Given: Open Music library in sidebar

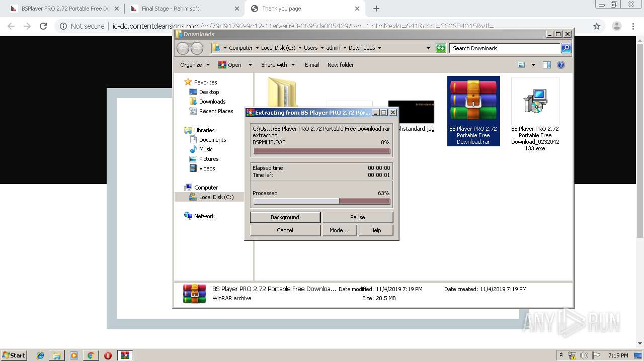Looking at the screenshot, I should pyautogui.click(x=201, y=149).
